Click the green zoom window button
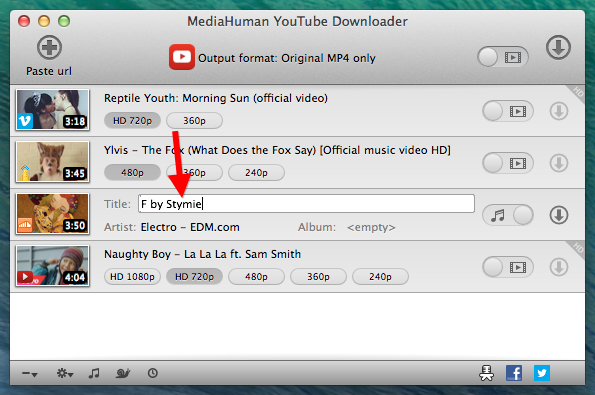Screen dimensions: 595x395 coord(64,21)
